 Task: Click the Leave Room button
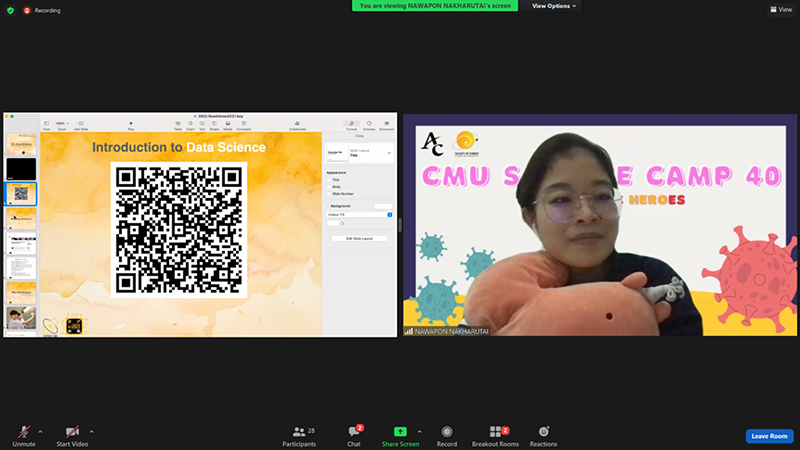tap(769, 436)
